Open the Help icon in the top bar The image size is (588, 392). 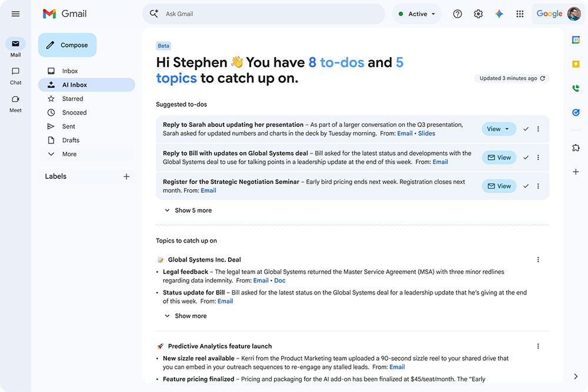pos(457,13)
